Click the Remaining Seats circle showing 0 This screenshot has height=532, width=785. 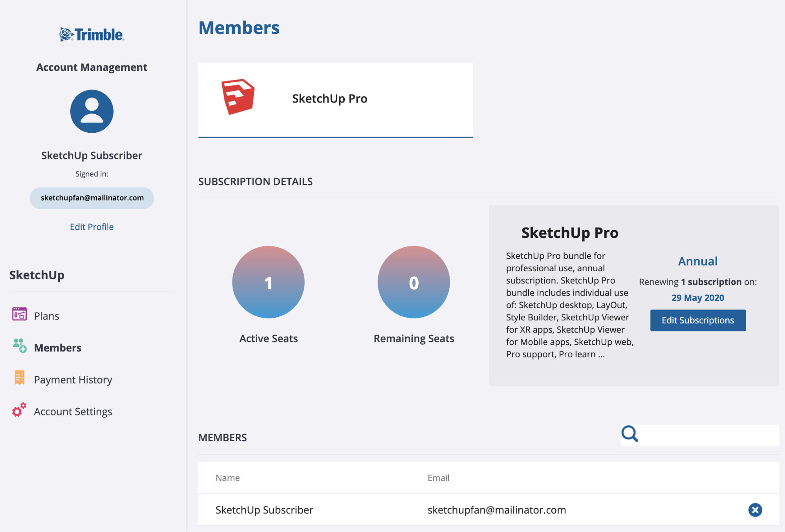click(414, 282)
